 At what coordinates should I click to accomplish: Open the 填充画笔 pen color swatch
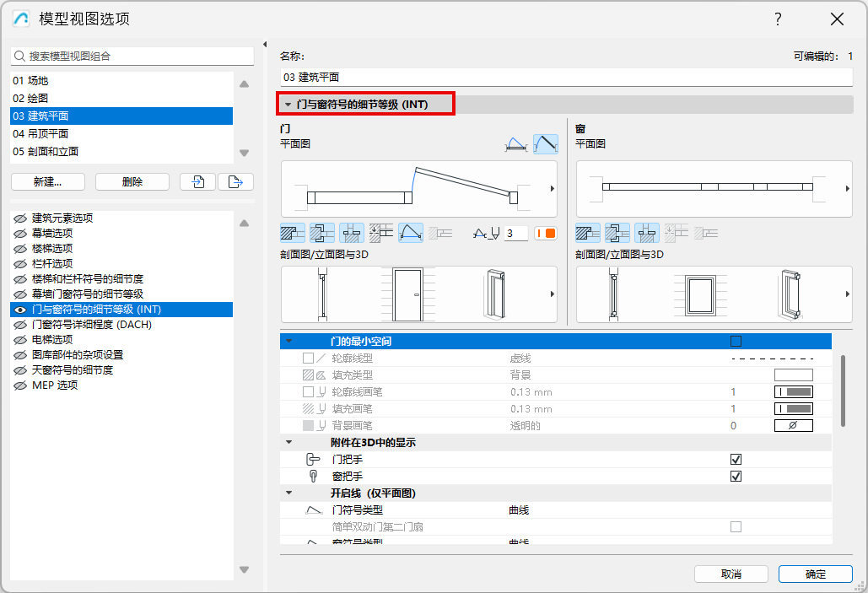pos(793,408)
